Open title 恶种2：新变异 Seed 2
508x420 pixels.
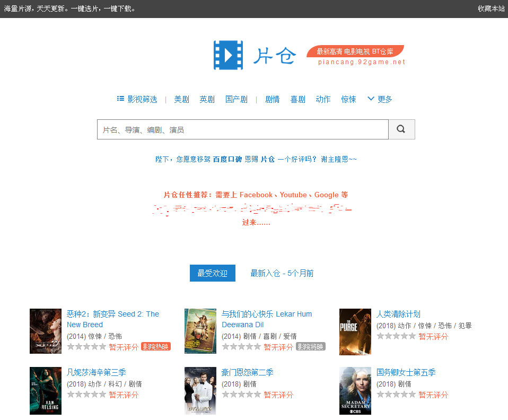113,319
